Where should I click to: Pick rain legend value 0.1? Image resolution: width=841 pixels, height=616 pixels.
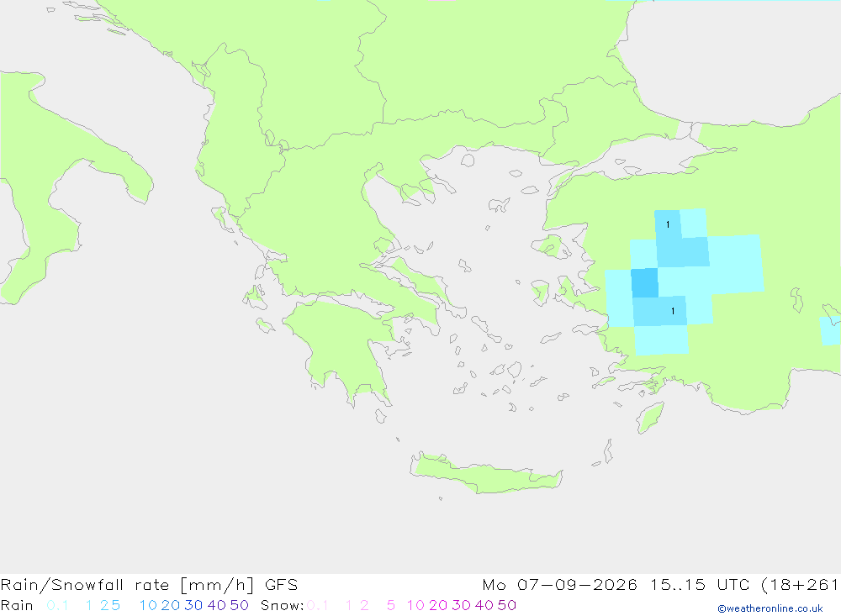click(57, 605)
